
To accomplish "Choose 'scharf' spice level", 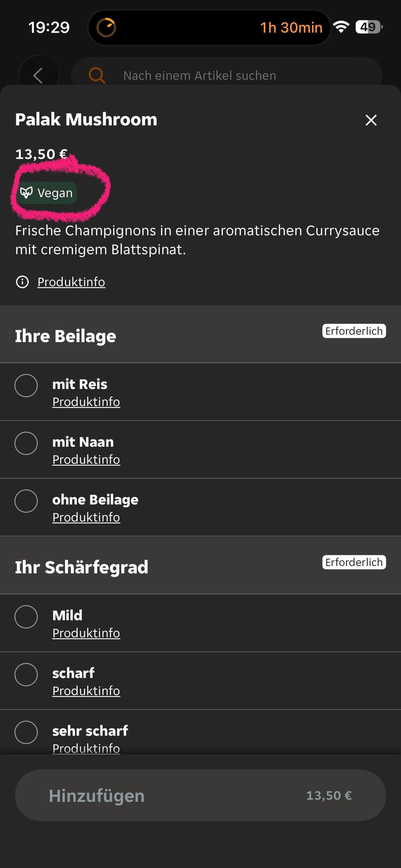I will [x=26, y=675].
